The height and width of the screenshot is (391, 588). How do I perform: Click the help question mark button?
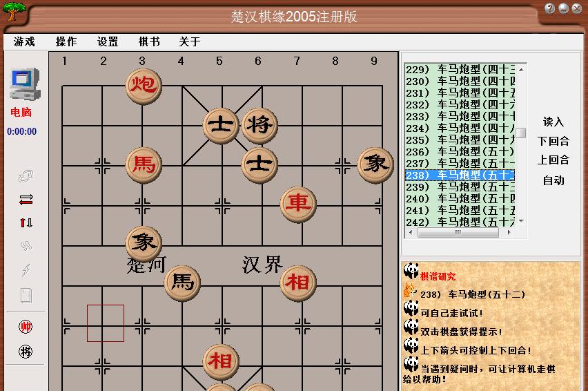click(x=550, y=8)
